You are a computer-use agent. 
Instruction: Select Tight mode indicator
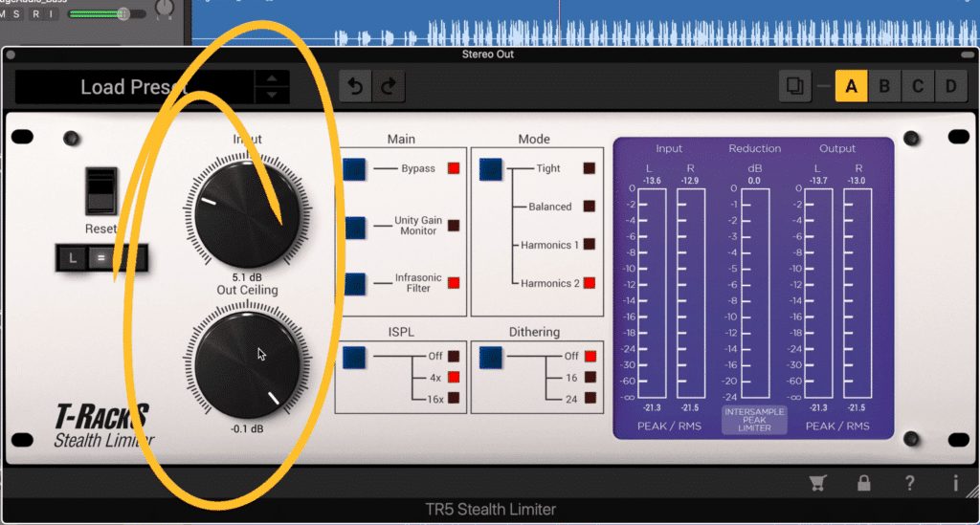tap(590, 168)
